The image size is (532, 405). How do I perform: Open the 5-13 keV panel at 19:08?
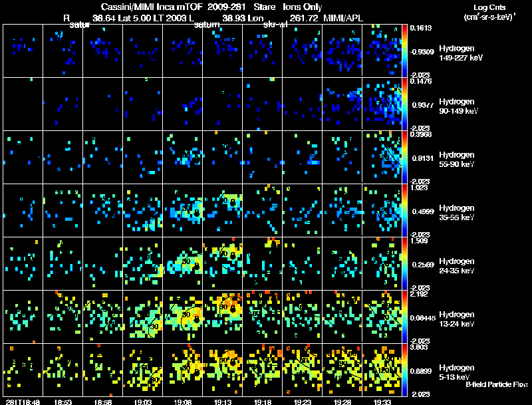point(182,370)
